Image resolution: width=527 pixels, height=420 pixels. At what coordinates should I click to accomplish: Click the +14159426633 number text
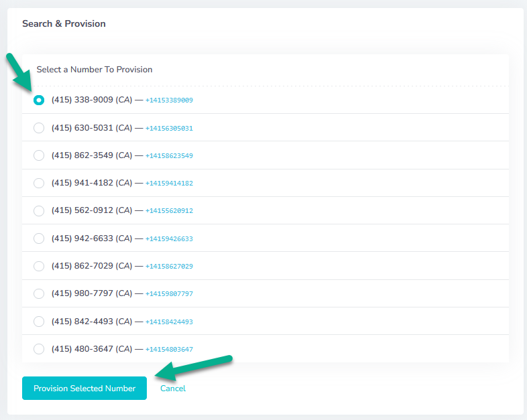pyautogui.click(x=169, y=239)
